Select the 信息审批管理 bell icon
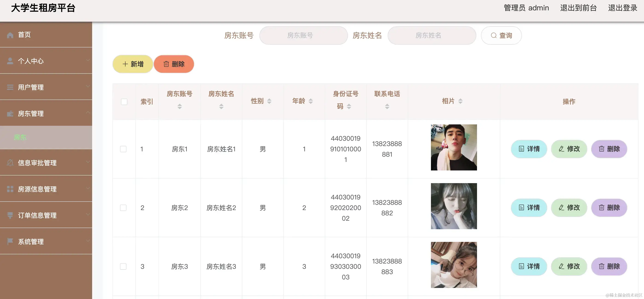 click(x=10, y=163)
